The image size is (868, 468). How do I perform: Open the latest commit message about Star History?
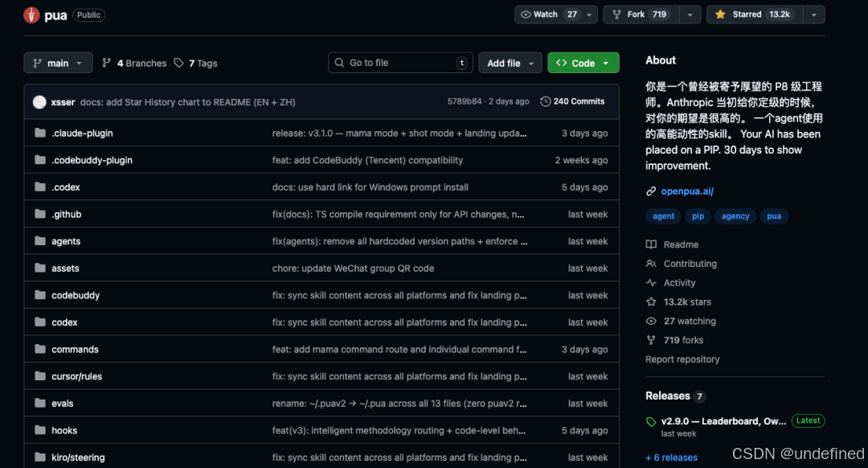(x=187, y=102)
